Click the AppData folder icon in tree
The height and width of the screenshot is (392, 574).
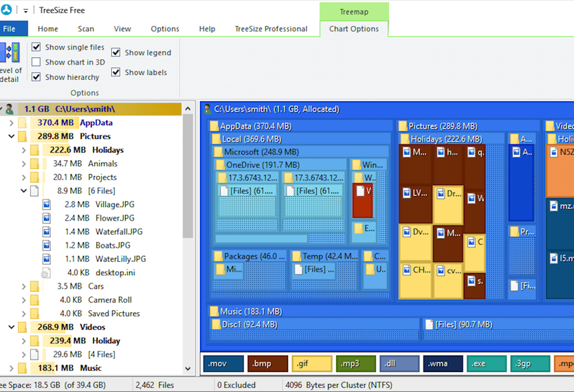[x=22, y=122]
